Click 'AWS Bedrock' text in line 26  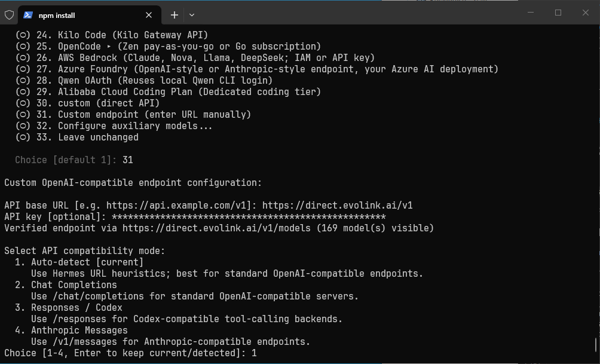pyautogui.click(x=87, y=58)
